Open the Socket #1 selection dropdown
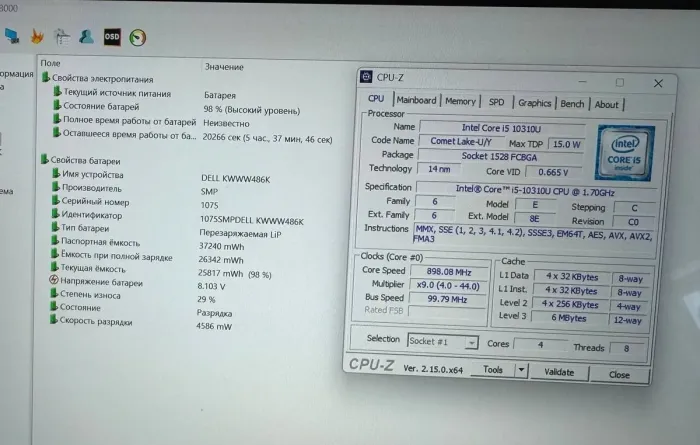Image resolution: width=700 pixels, height=445 pixels. click(442, 341)
